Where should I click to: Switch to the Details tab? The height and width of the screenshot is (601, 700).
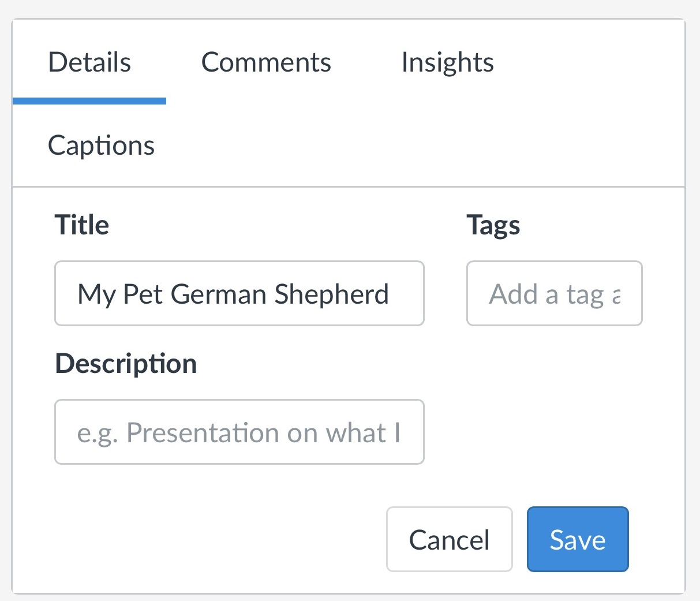[x=89, y=62]
